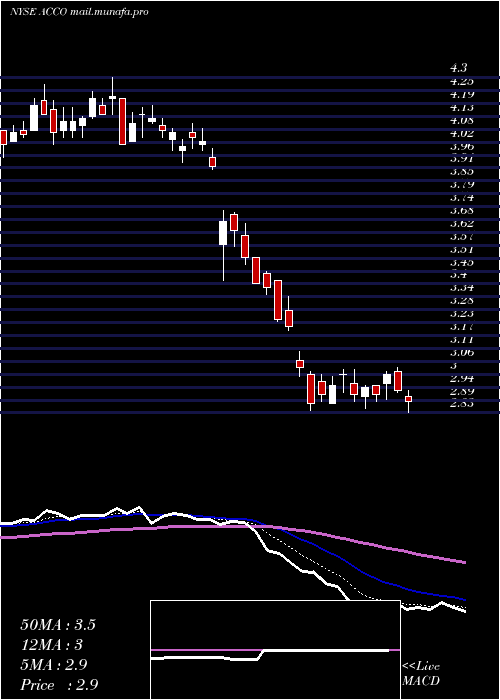Click the '12MA : 3' readout
The width and height of the screenshot is (500, 700).
tap(52, 645)
